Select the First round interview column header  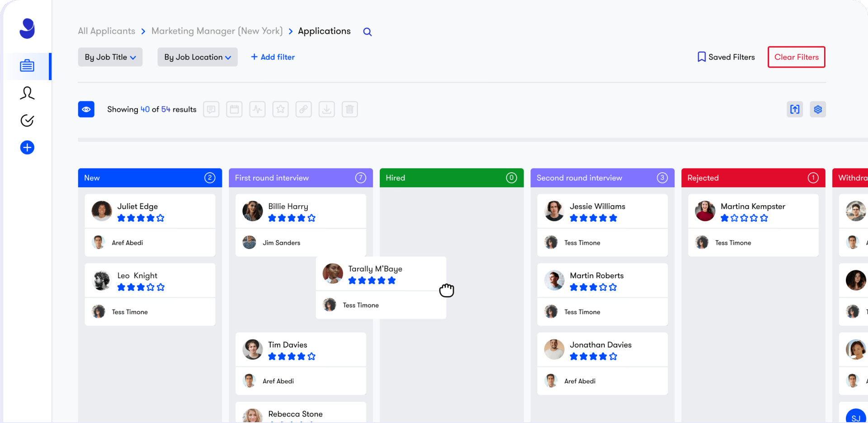301,178
